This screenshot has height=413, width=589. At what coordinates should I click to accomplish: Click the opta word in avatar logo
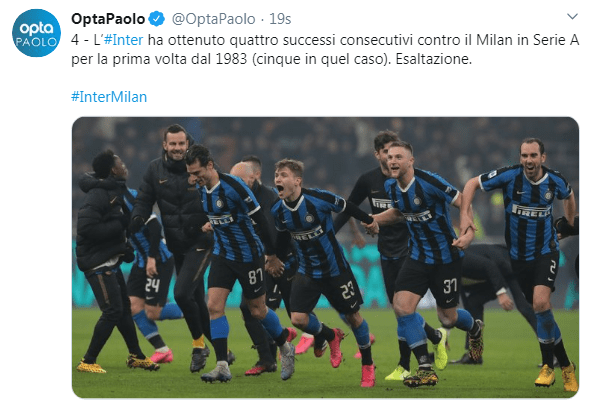(x=36, y=29)
